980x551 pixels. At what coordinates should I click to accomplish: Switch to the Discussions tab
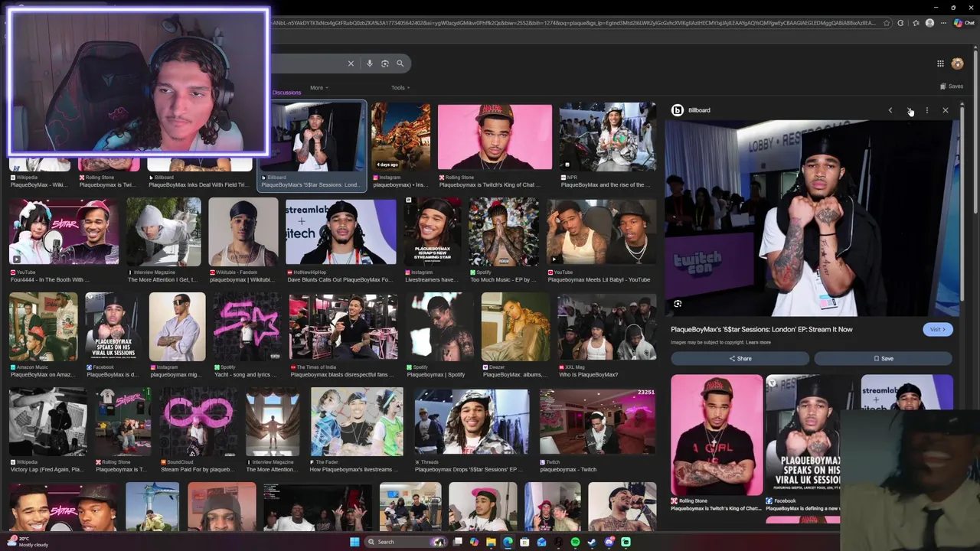[x=287, y=93]
